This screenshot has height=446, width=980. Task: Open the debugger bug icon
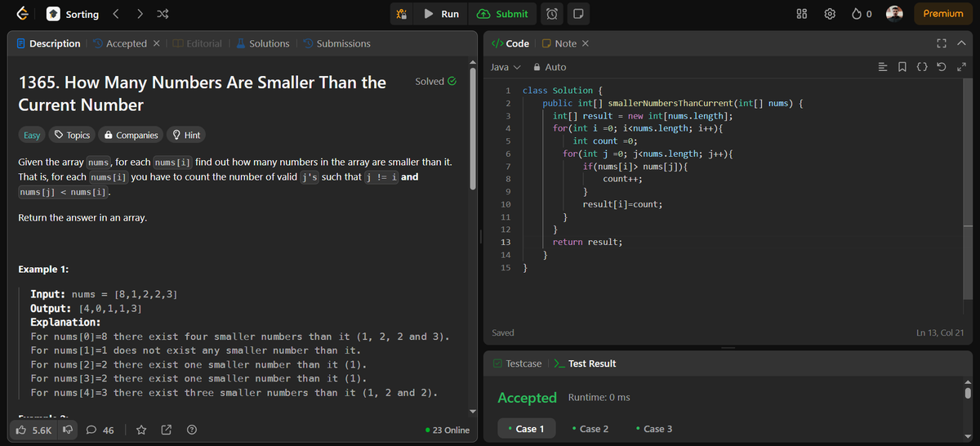(401, 14)
